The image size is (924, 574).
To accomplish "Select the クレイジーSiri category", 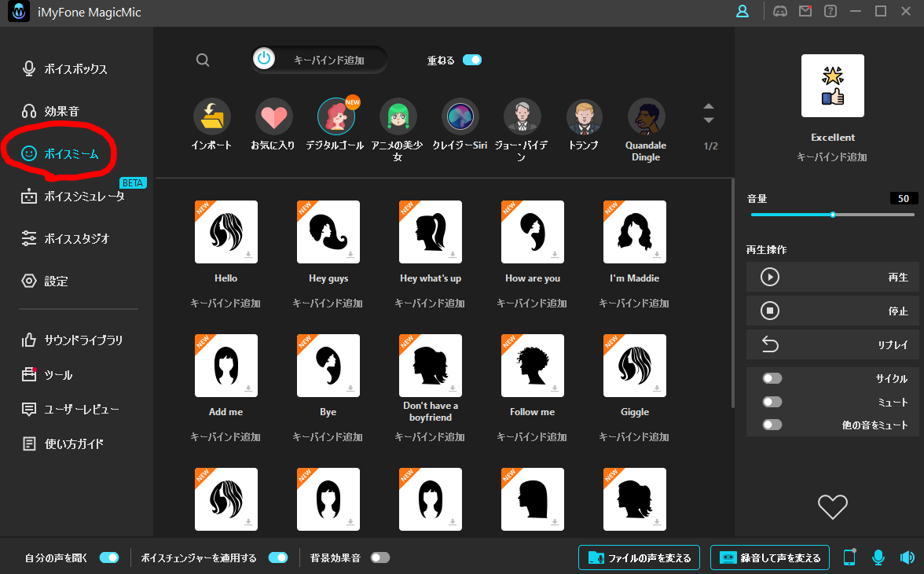I will 460,116.
